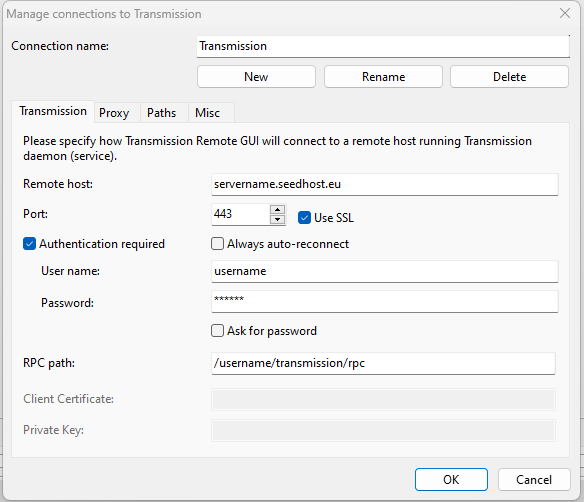Click the 'Client Certificate:' label
Viewport: 584px width, 502px height.
[x=69, y=399]
